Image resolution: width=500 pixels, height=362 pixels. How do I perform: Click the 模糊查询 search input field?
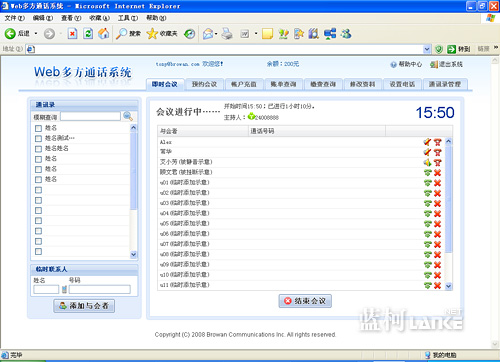90,116
